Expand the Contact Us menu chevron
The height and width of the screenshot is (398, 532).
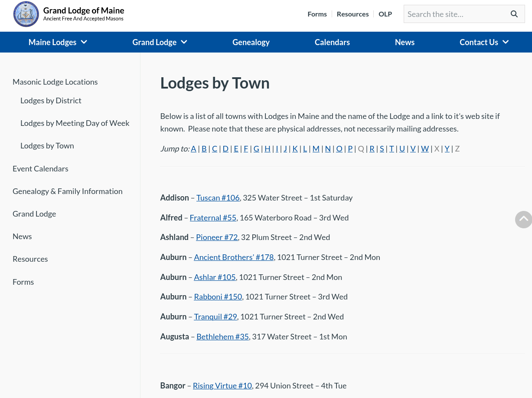pyautogui.click(x=506, y=42)
